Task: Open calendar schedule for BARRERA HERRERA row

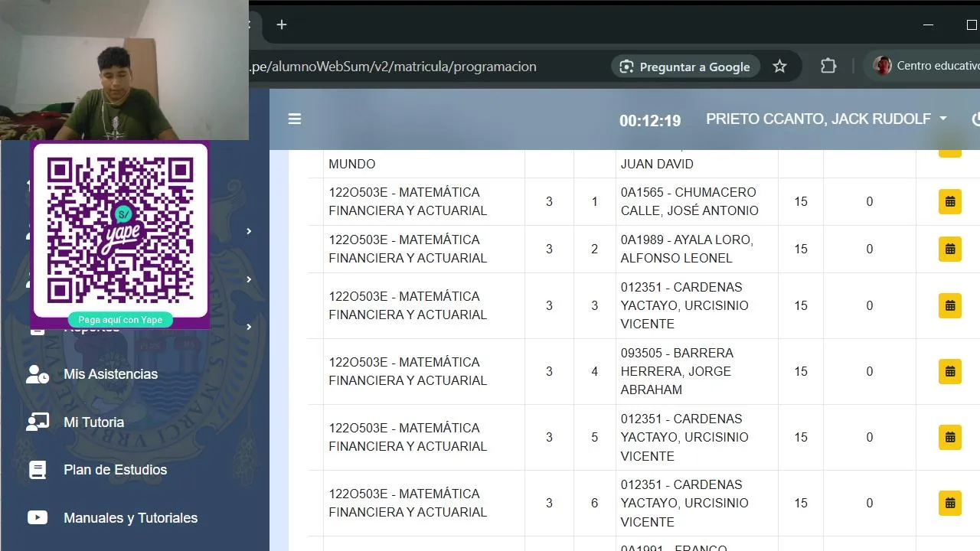Action: pos(950,372)
